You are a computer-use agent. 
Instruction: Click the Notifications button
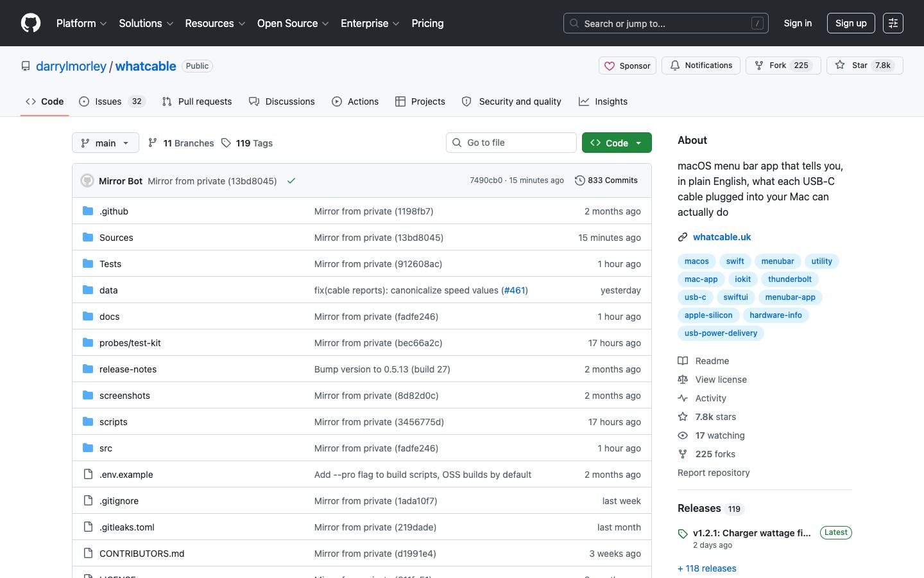point(701,66)
